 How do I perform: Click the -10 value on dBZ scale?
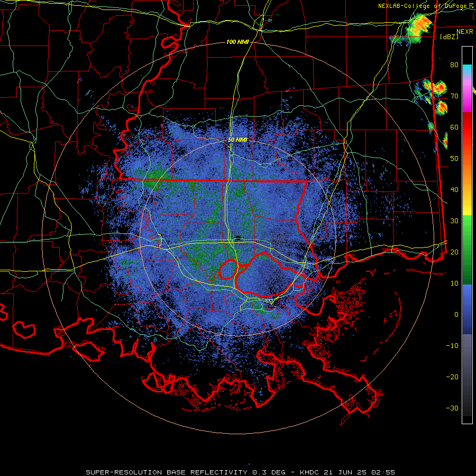point(452,346)
